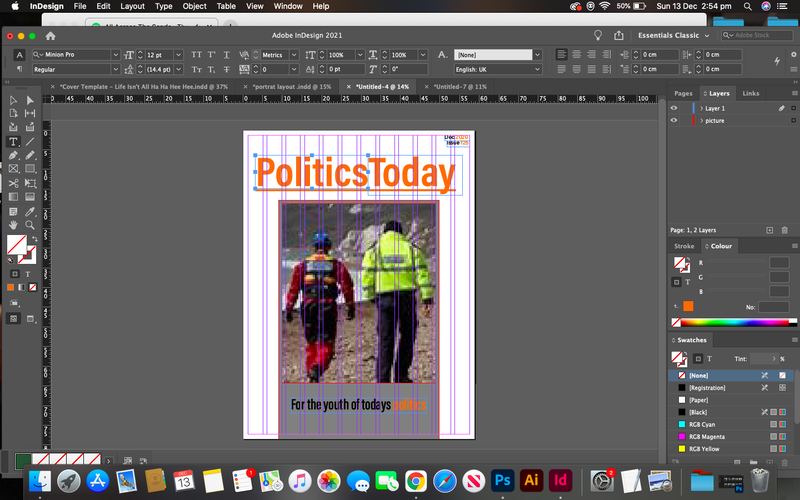Switch to the Links panel tab
The image size is (800, 500).
coord(751,93)
